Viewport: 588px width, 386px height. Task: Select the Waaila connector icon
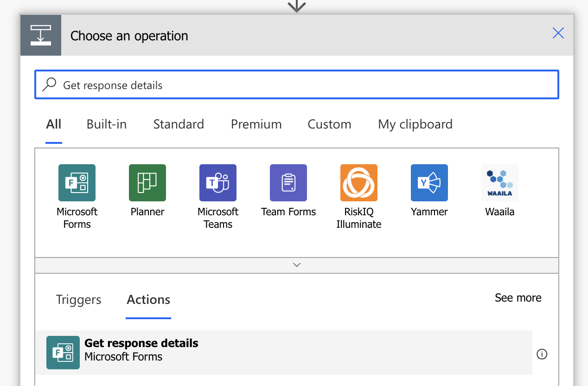tap(500, 183)
